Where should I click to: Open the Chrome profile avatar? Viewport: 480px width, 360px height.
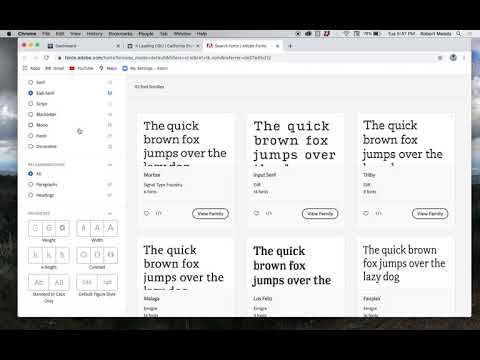coord(453,58)
